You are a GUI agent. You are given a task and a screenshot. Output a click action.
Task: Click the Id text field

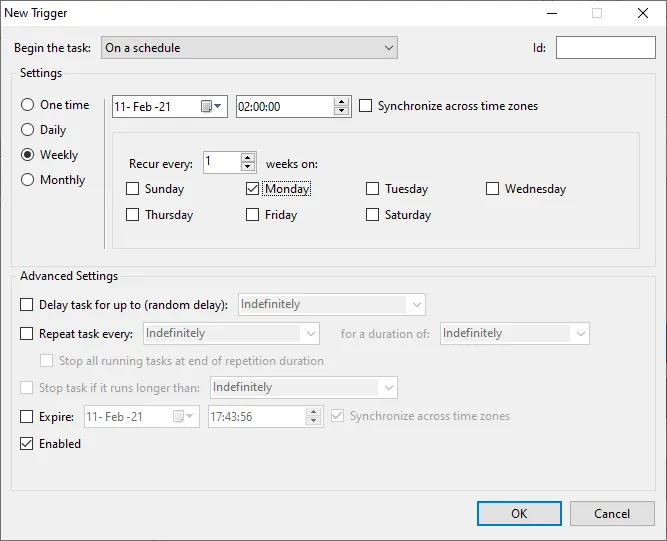coord(606,48)
